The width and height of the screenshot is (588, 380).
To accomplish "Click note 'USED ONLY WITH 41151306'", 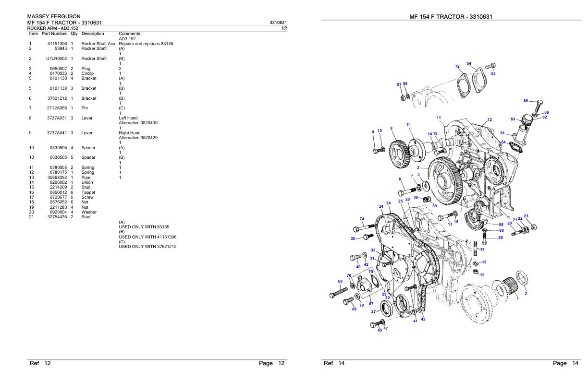I will pyautogui.click(x=147, y=237).
